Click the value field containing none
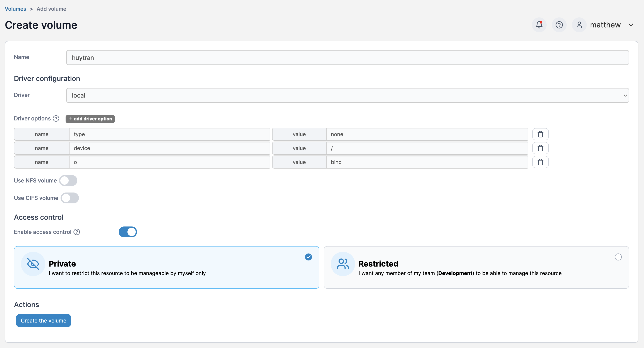 [x=427, y=134]
